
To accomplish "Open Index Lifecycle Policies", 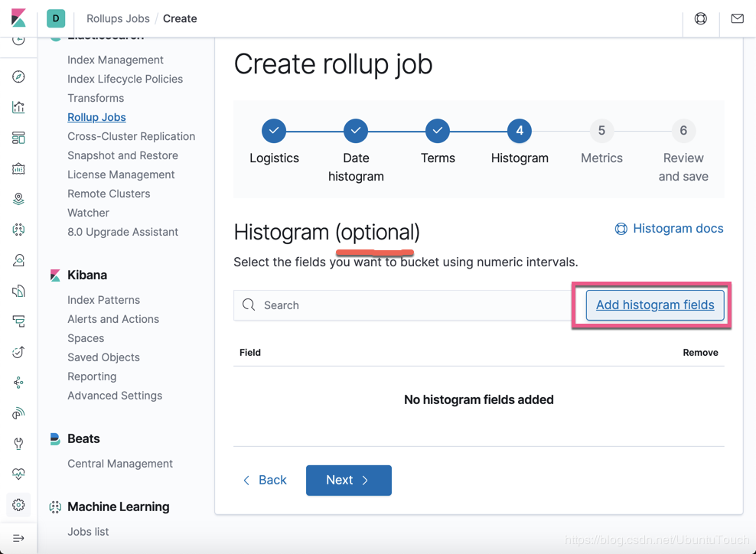I will tap(125, 79).
